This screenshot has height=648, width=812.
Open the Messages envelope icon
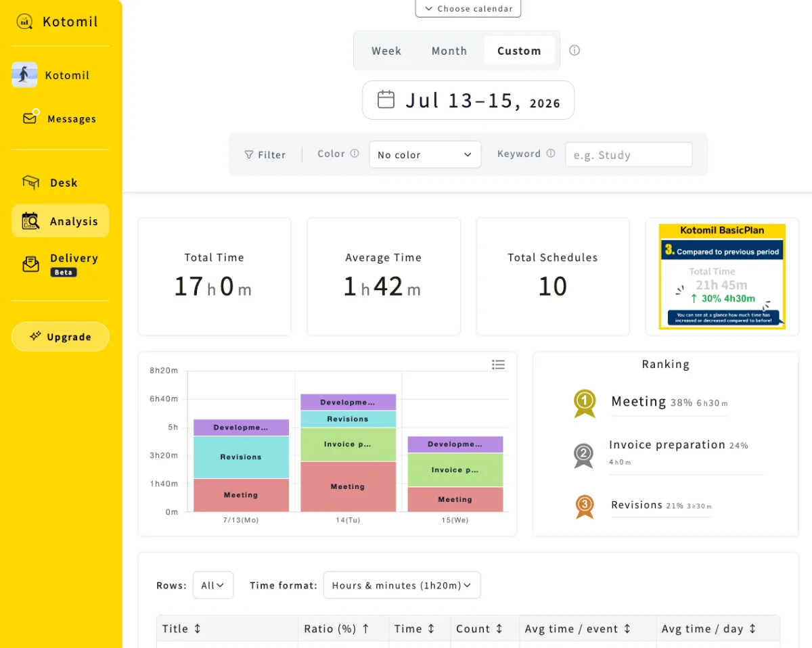pyautogui.click(x=30, y=118)
